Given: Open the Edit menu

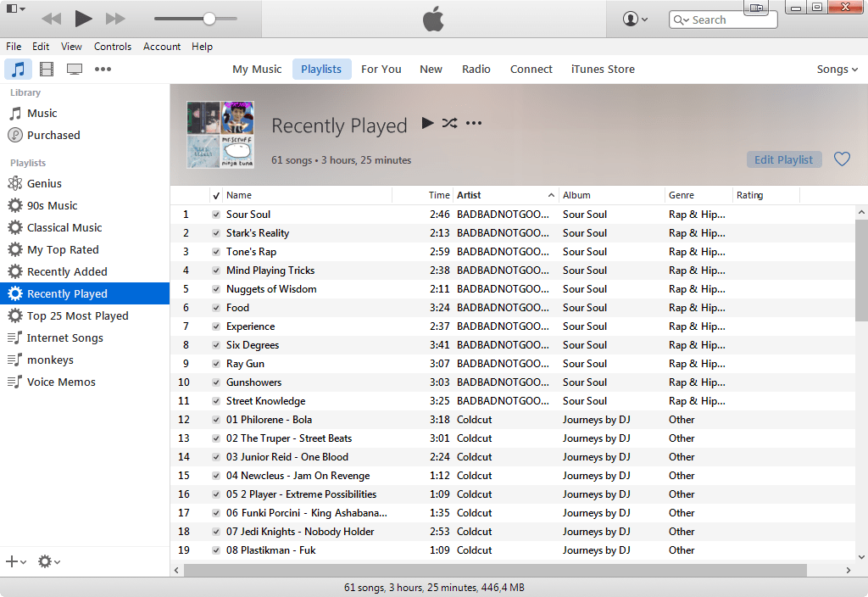Looking at the screenshot, I should coord(41,47).
